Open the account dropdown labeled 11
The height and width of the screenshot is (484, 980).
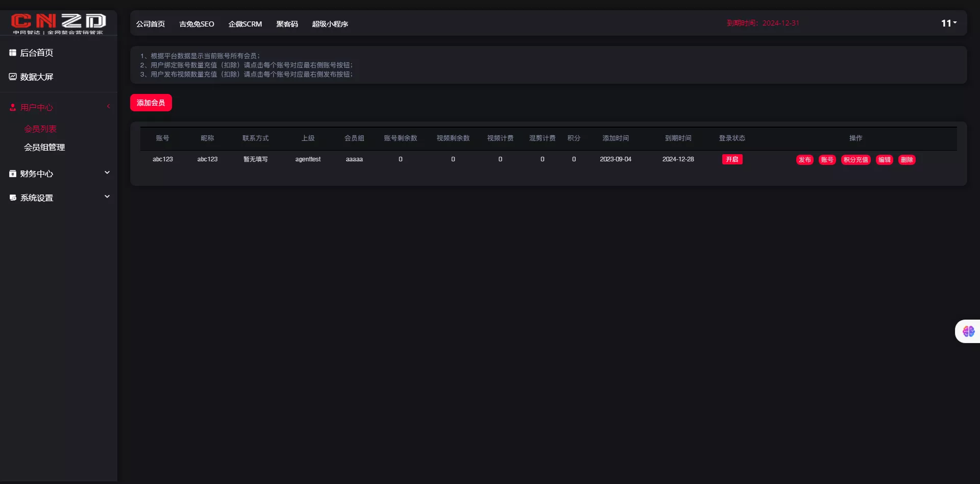pos(949,23)
